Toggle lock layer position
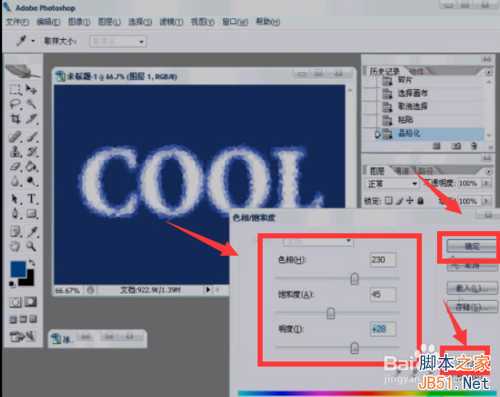 click(410, 201)
